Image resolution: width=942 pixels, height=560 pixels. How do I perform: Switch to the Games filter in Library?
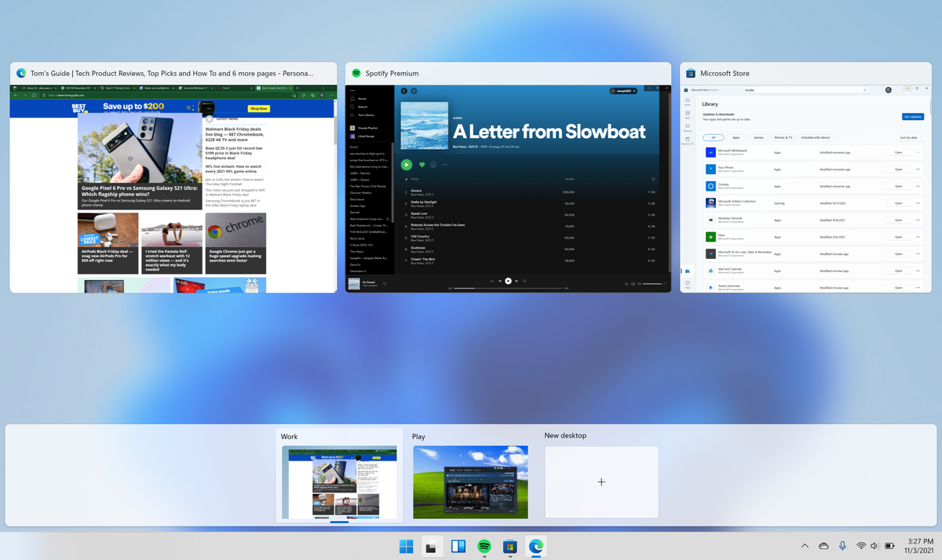(758, 137)
